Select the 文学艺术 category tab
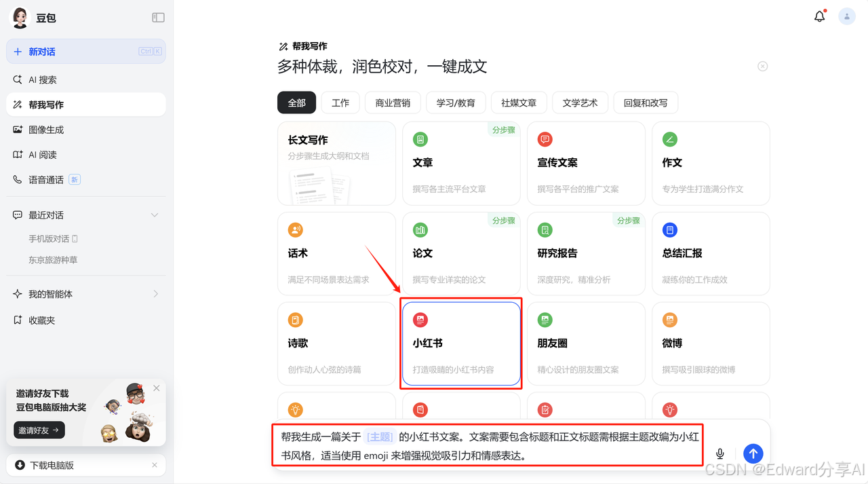This screenshot has width=868, height=484. point(580,103)
